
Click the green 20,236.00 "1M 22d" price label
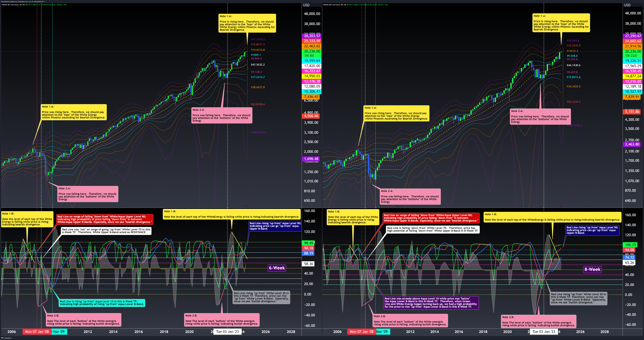633,54
